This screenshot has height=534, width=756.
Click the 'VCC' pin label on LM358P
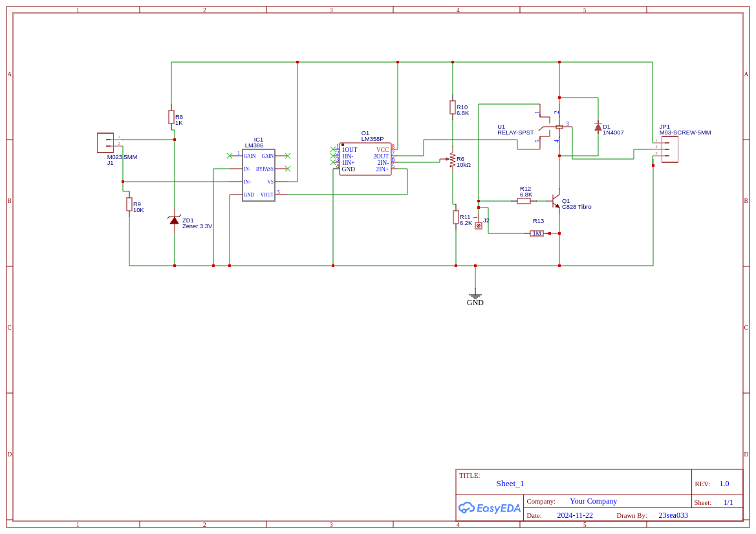point(382,150)
